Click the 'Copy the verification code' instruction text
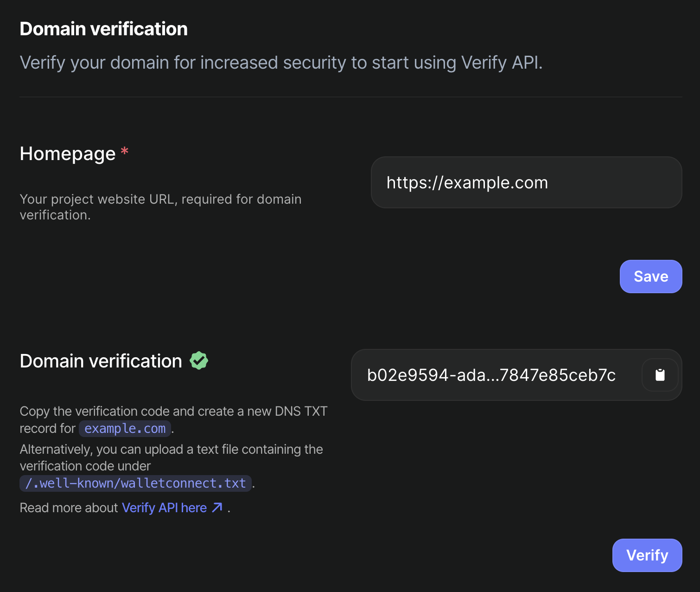Viewport: 700px width, 592px height. tap(173, 412)
